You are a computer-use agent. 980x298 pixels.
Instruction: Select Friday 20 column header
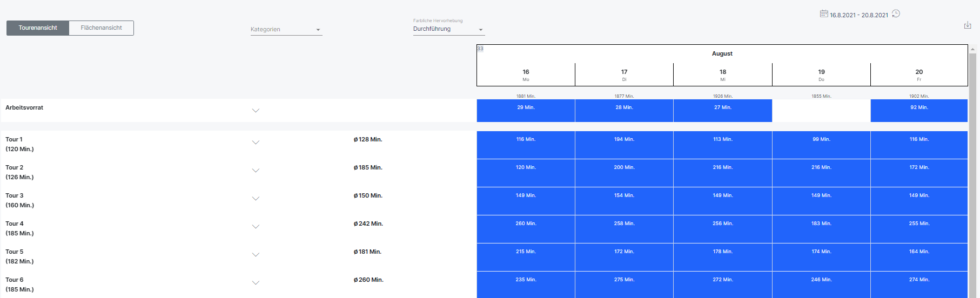[x=918, y=74]
